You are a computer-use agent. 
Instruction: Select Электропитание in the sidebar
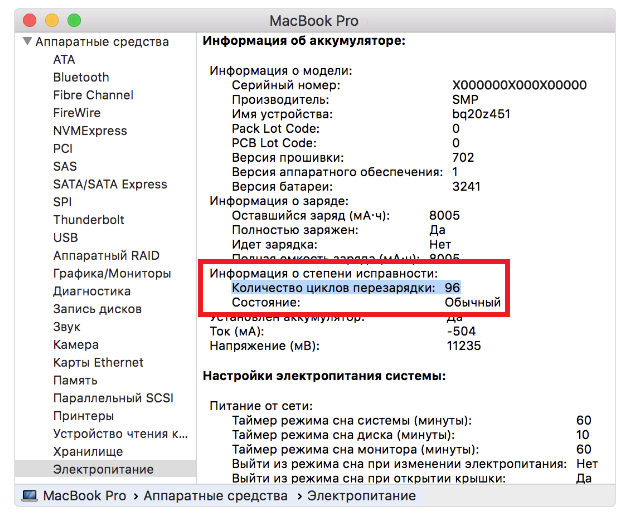pyautogui.click(x=103, y=469)
